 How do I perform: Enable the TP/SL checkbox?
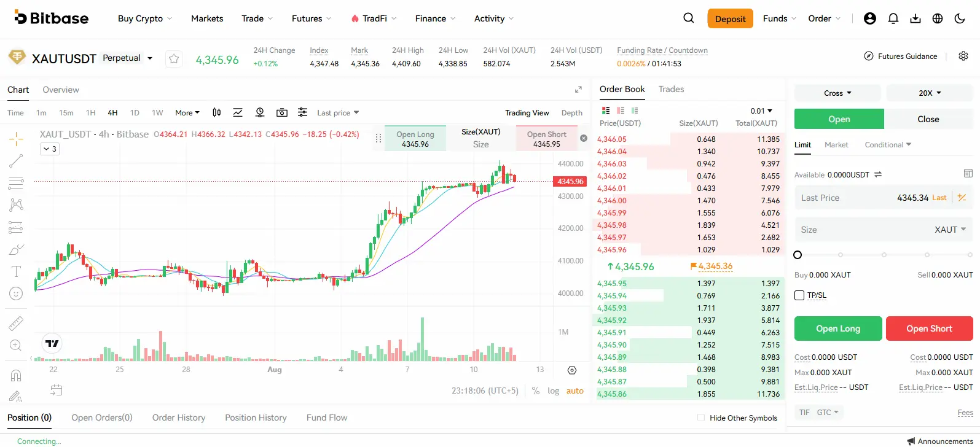pyautogui.click(x=799, y=295)
